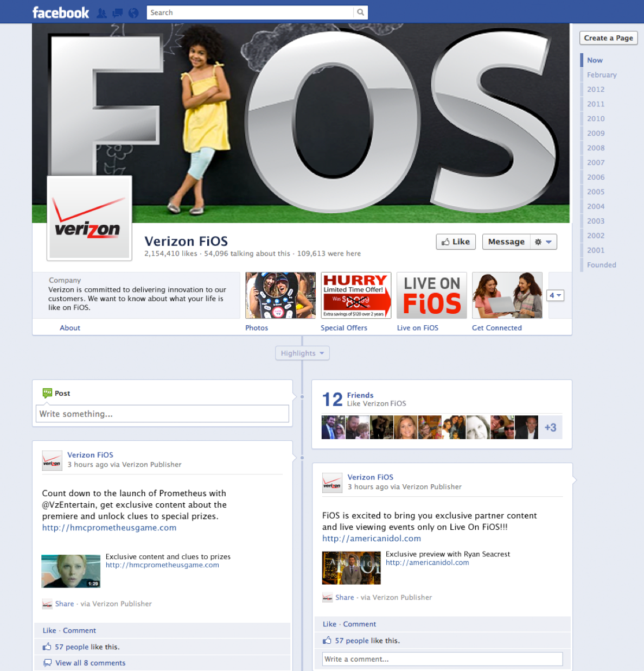
Task: Jump to 2004 on timeline
Action: [x=596, y=207]
